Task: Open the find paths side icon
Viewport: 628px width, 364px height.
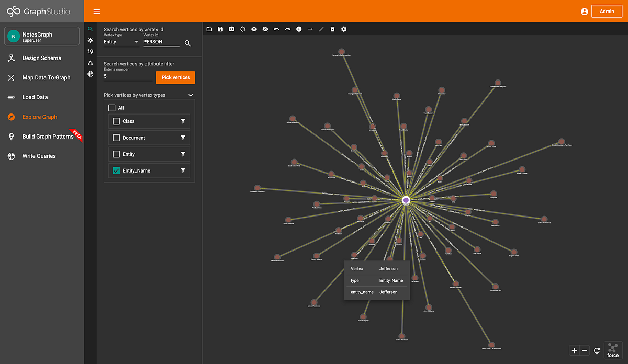Action: click(91, 51)
